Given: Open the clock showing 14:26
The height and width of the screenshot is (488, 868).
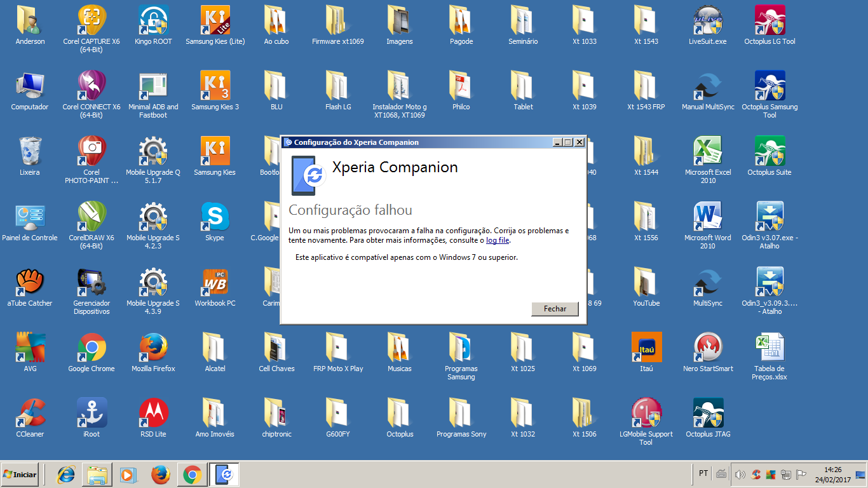Looking at the screenshot, I should [832, 475].
